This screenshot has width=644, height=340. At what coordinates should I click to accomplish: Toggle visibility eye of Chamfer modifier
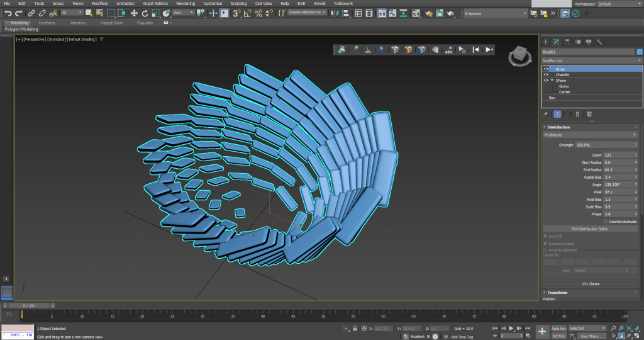(x=546, y=75)
